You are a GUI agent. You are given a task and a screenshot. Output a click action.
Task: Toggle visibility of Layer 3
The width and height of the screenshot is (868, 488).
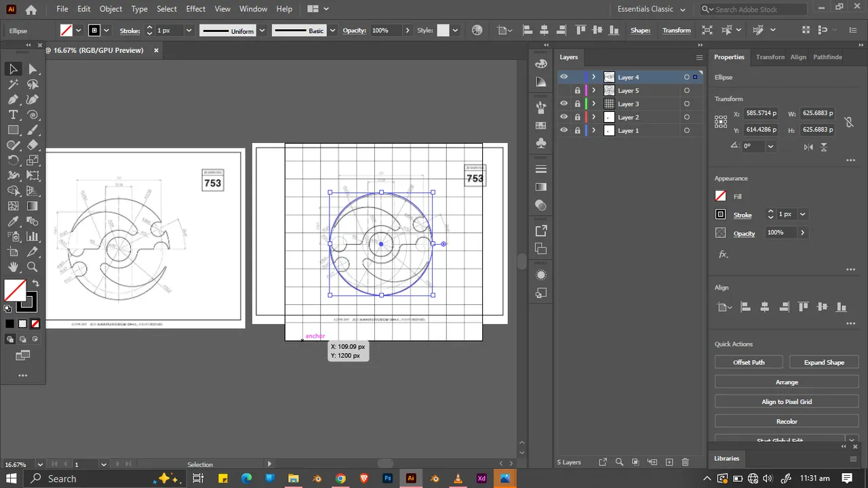[564, 104]
